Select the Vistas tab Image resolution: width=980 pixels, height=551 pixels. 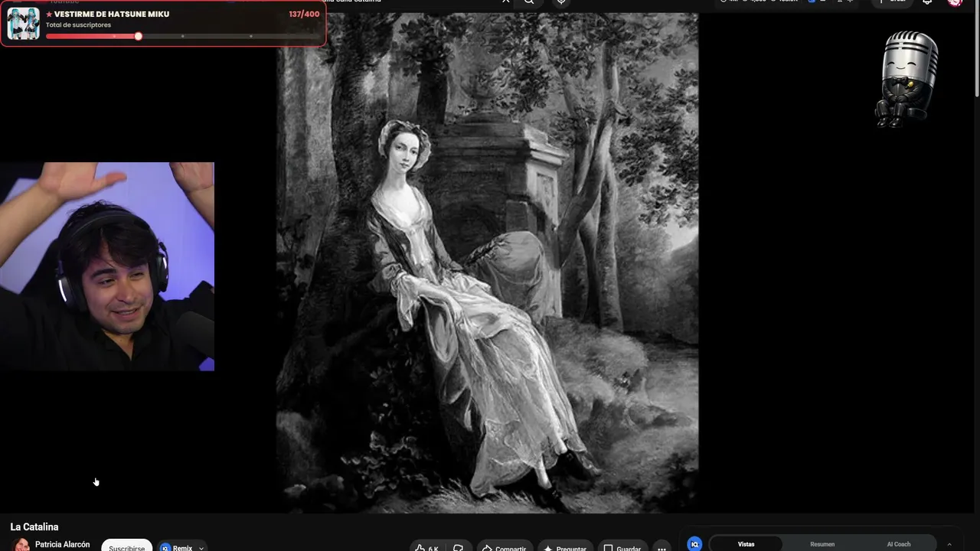click(x=746, y=544)
